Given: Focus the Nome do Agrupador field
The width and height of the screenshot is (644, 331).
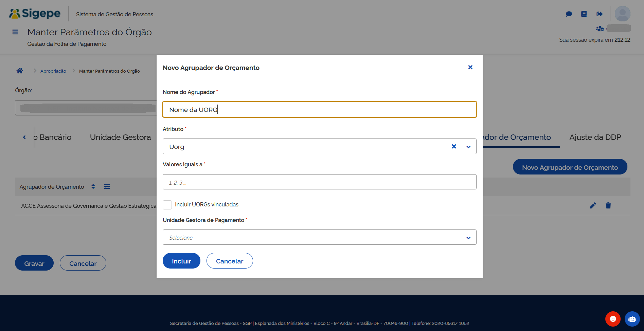Looking at the screenshot, I should point(319,109).
